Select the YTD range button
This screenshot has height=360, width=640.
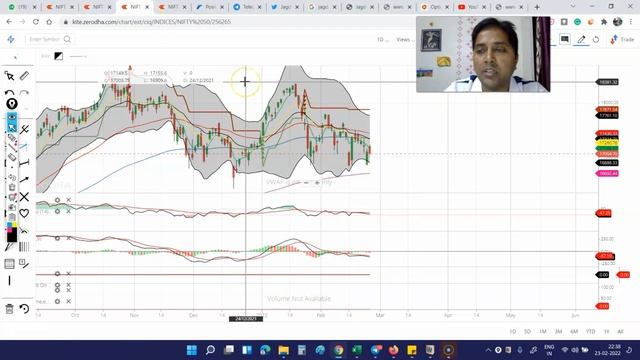coord(591,331)
